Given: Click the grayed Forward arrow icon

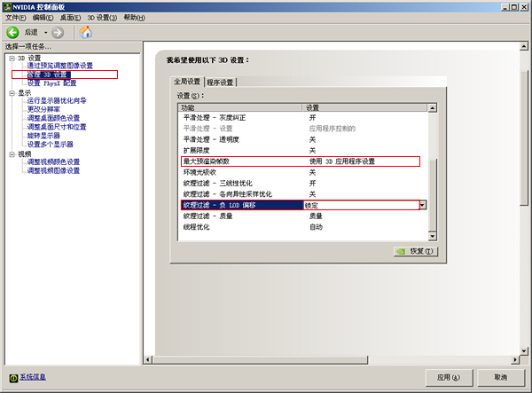Looking at the screenshot, I should pyautogui.click(x=58, y=32).
